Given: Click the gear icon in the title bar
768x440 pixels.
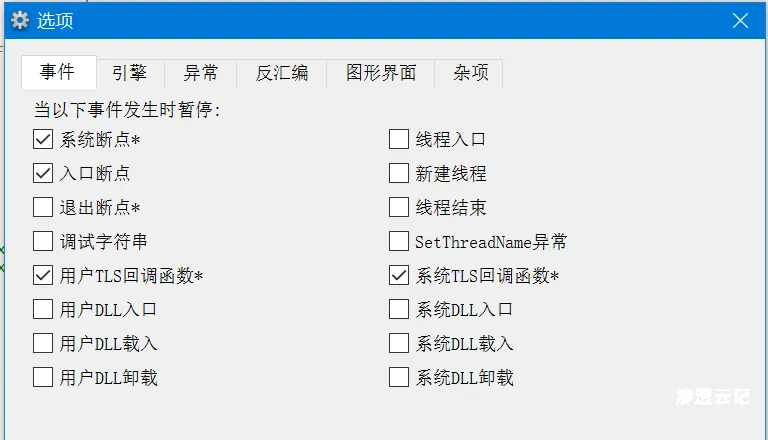Looking at the screenshot, I should click(19, 20).
